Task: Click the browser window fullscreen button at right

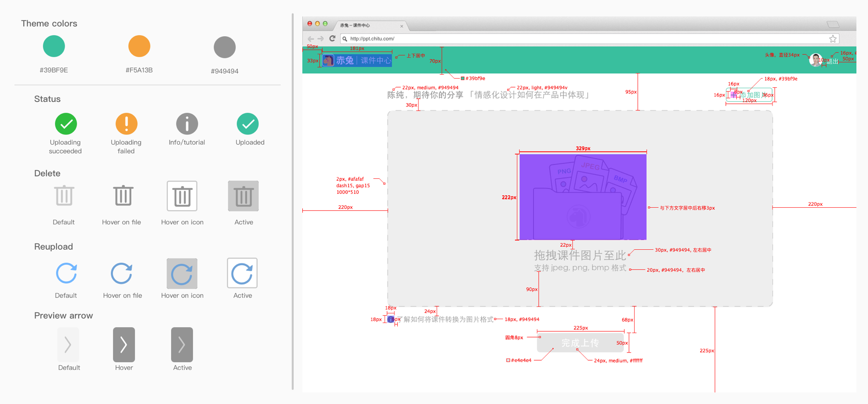Action: click(833, 24)
